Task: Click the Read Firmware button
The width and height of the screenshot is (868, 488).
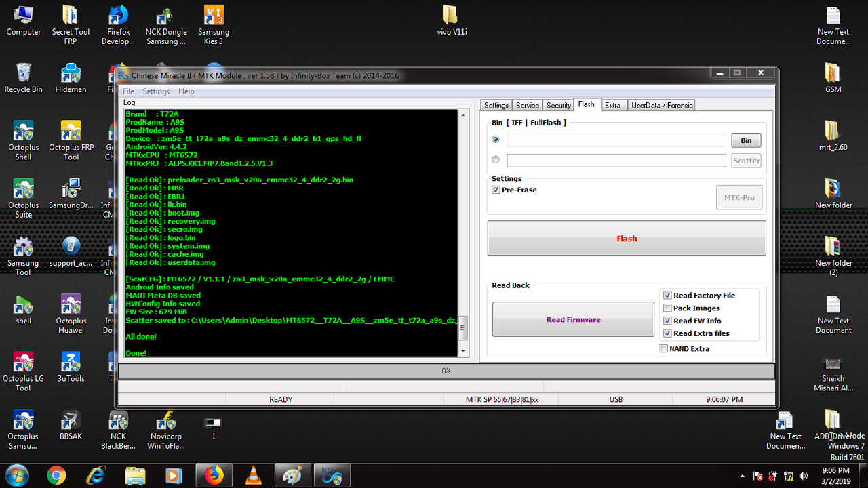Action: tap(573, 319)
